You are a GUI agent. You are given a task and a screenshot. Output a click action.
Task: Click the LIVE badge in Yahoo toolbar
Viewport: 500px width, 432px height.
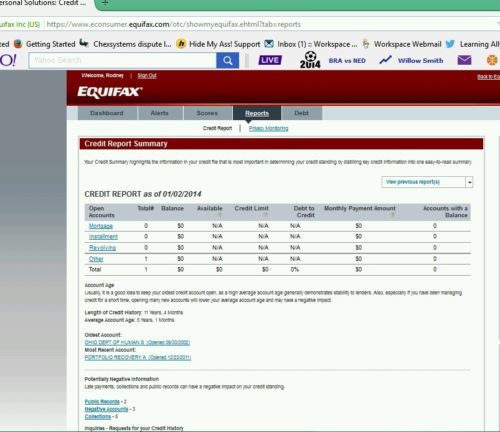pos(270,60)
